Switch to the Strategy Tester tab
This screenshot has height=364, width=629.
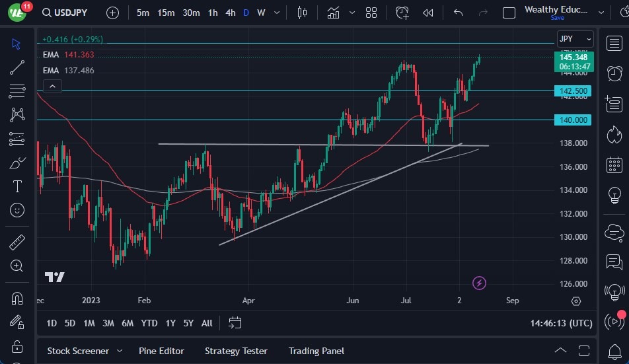click(236, 351)
